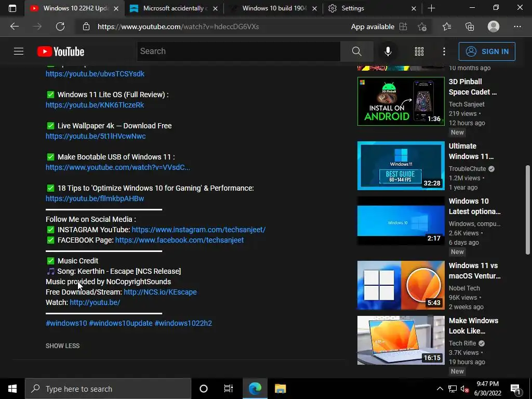Screen dimensions: 532x399
Task: Open the notification center icon
Action: coord(516,389)
